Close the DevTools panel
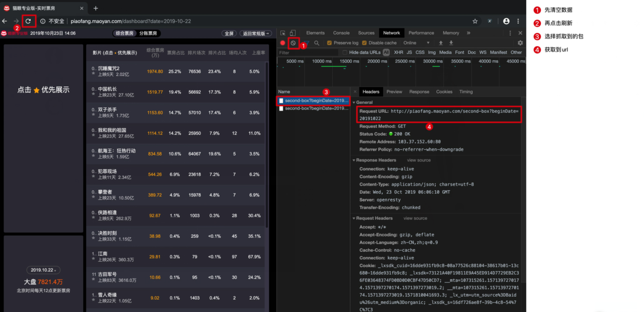 click(x=520, y=33)
